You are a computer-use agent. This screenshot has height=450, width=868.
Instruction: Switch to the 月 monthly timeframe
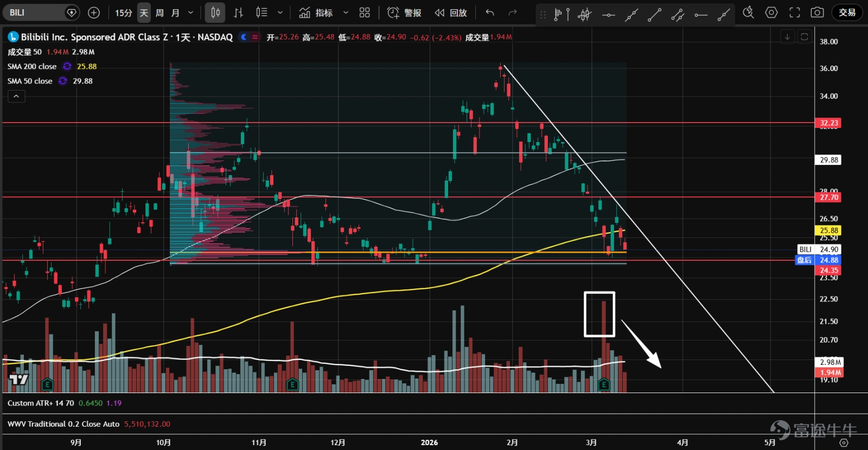tap(175, 12)
